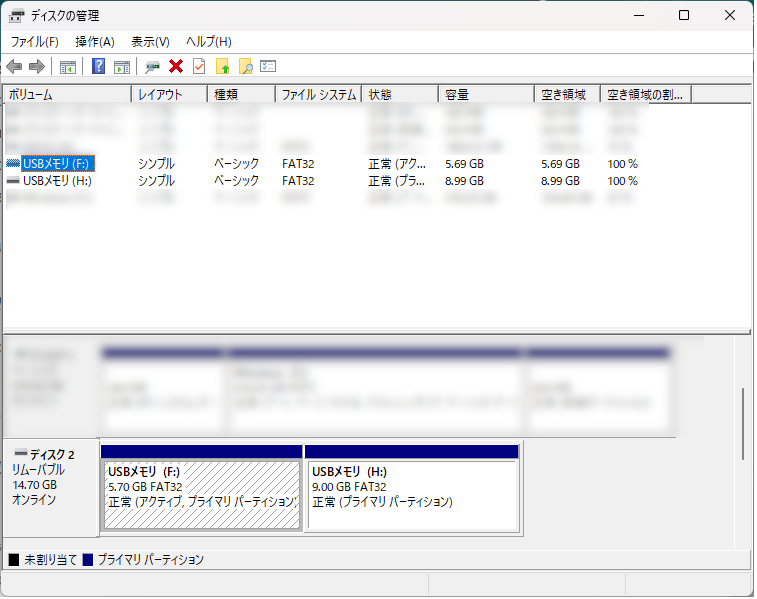The width and height of the screenshot is (757, 599).
Task: Click the folder with magnifier search icon
Action: pyautogui.click(x=246, y=66)
